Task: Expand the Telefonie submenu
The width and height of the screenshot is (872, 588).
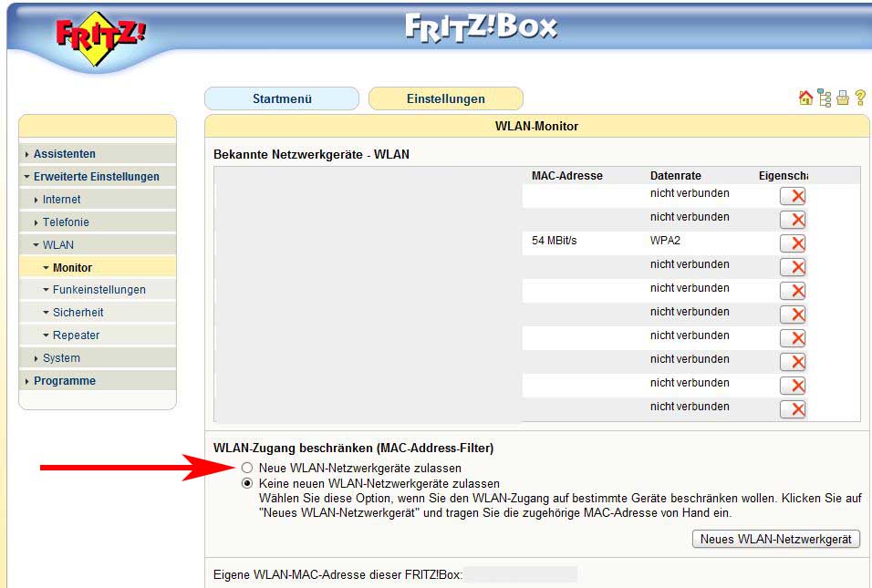Action: (x=98, y=222)
